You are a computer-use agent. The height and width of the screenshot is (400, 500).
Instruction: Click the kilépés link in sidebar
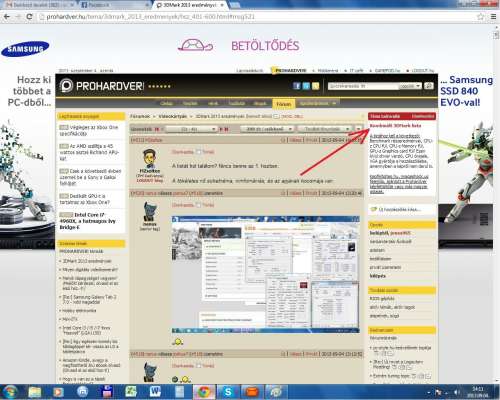(378, 276)
